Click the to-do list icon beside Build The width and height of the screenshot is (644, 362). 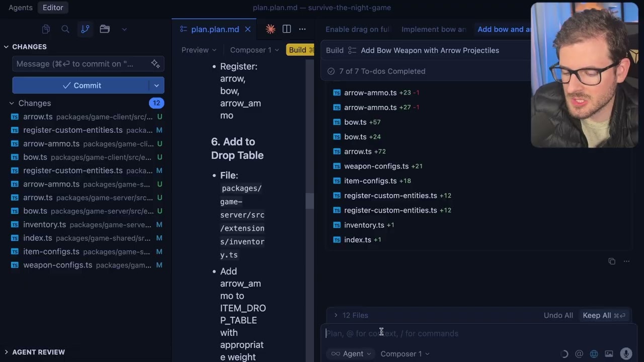352,50
